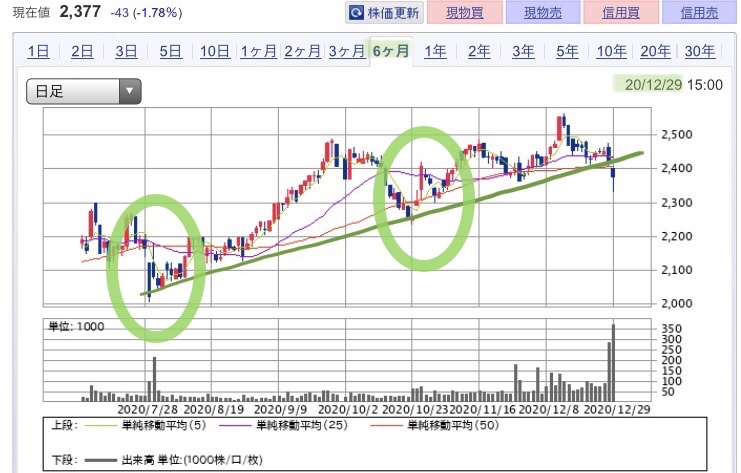Show the 3年 chart period
741x473 pixels.
tap(523, 51)
